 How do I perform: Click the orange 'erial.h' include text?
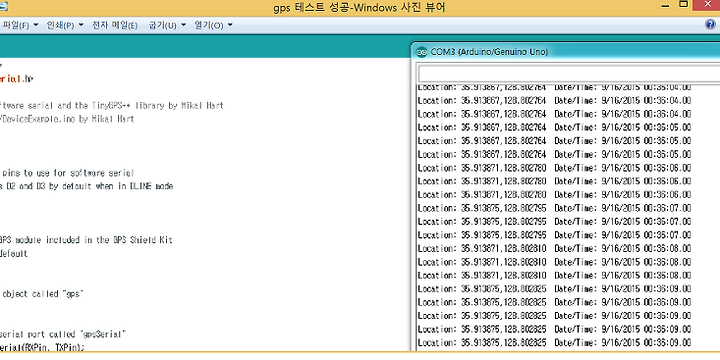point(17,79)
